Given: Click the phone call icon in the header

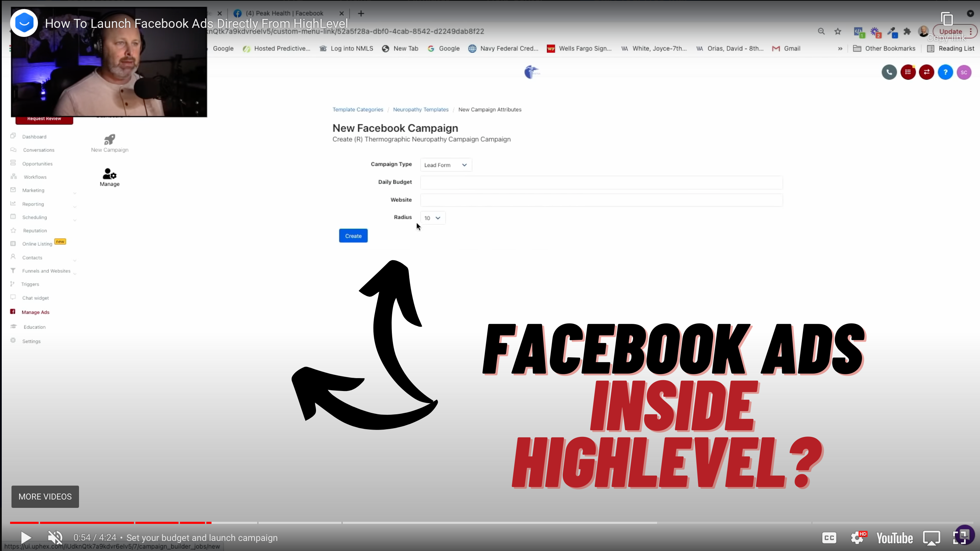Looking at the screenshot, I should click(889, 72).
